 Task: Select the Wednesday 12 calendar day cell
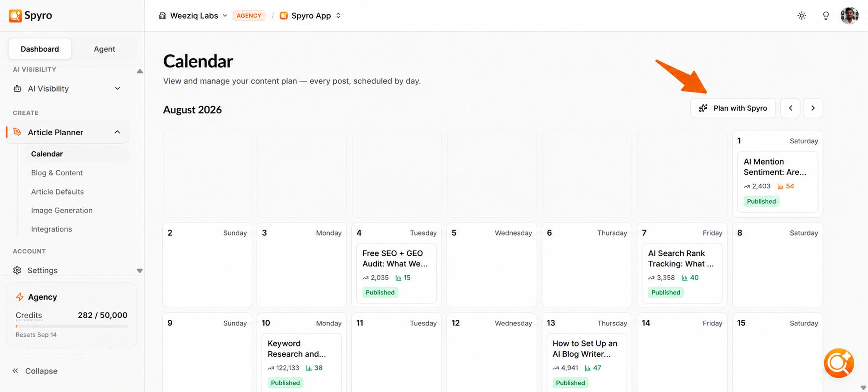(492, 352)
